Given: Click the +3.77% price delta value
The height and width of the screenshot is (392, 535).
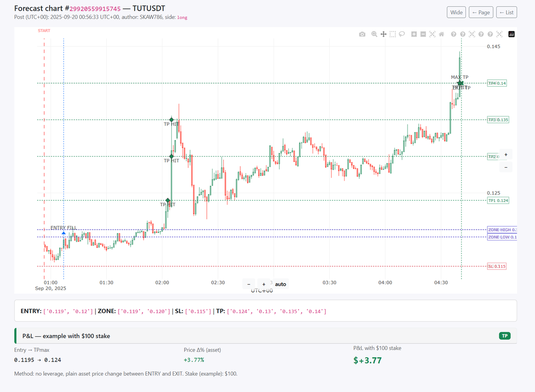Looking at the screenshot, I should [x=194, y=360].
